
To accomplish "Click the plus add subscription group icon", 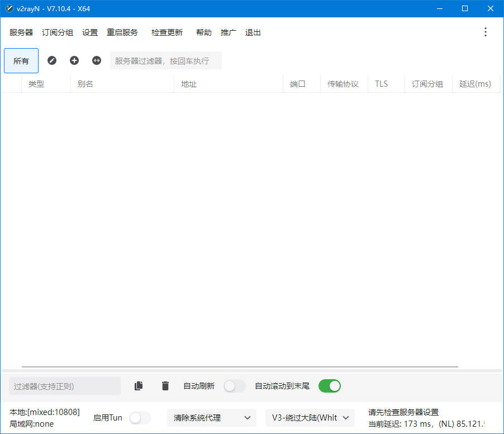I will pos(74,60).
